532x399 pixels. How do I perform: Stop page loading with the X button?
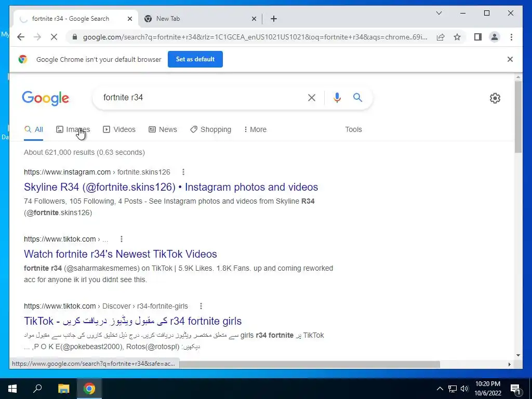(54, 37)
